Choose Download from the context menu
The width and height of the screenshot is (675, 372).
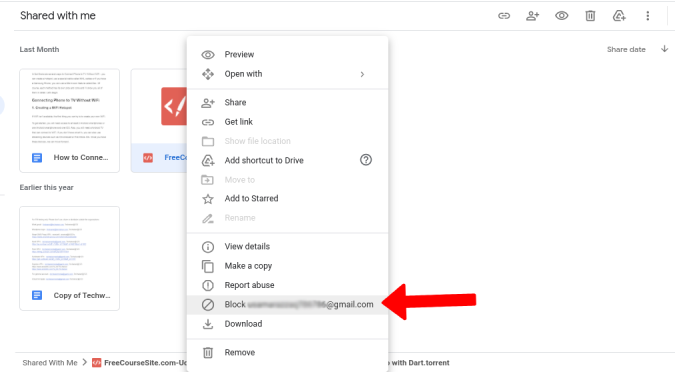(x=288, y=324)
